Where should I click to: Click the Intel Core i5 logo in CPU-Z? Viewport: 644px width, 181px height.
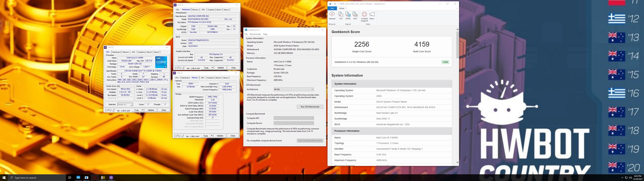click(x=161, y=62)
